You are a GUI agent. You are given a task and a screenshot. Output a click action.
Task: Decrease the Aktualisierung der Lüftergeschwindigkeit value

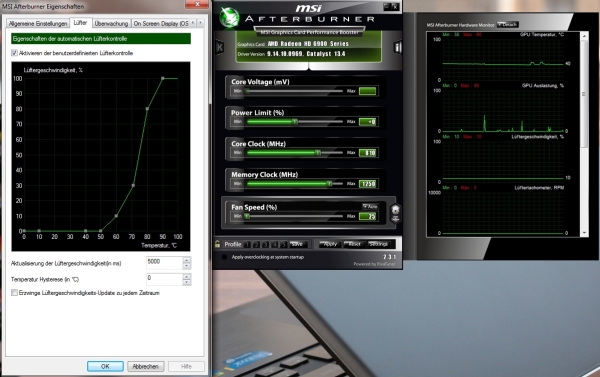pos(187,266)
